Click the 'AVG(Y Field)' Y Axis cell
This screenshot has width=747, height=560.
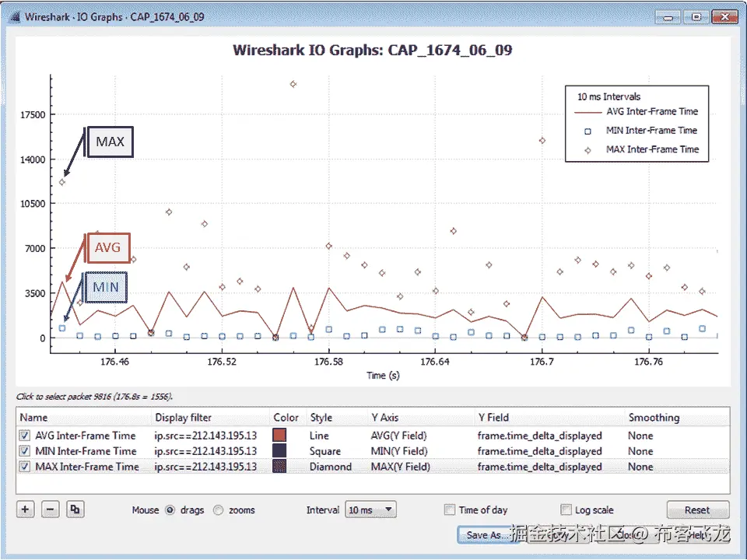tap(398, 436)
